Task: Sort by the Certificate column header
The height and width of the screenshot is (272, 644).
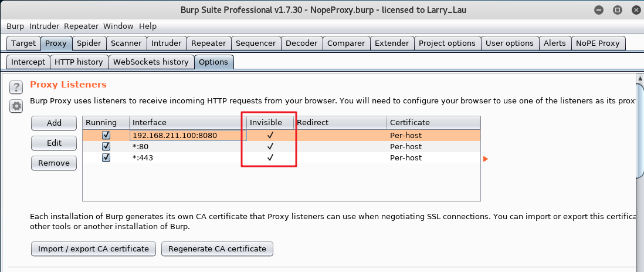Action: point(433,123)
